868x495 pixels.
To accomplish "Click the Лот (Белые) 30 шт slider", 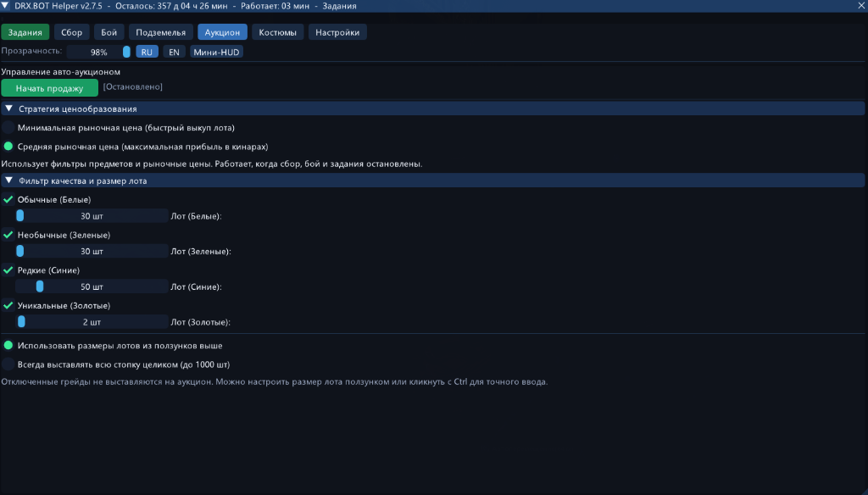I will 92,216.
